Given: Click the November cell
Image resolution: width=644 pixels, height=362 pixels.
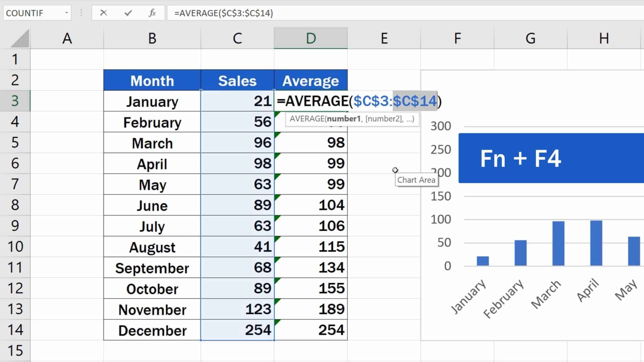Looking at the screenshot, I should pos(152,309).
